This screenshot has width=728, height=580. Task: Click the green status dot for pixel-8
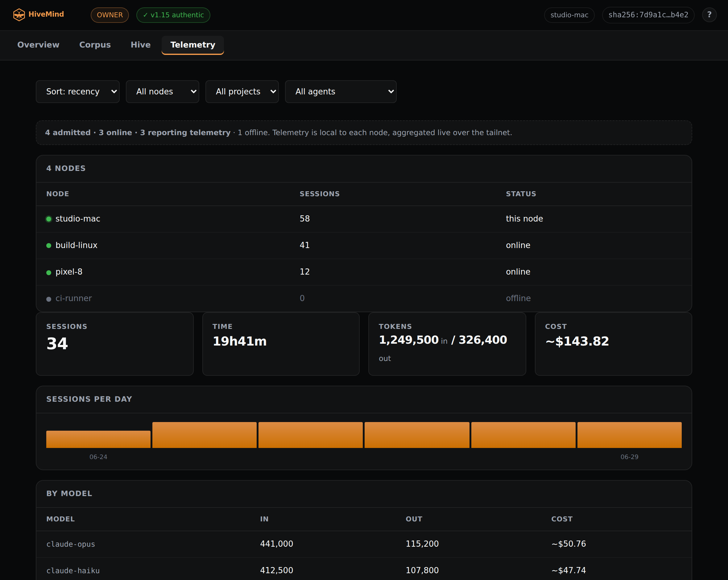[x=49, y=272]
